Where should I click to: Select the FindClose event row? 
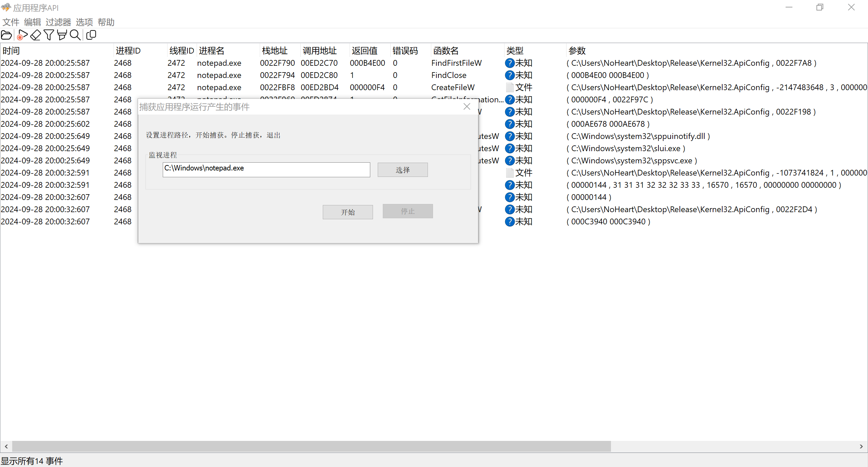(x=449, y=75)
